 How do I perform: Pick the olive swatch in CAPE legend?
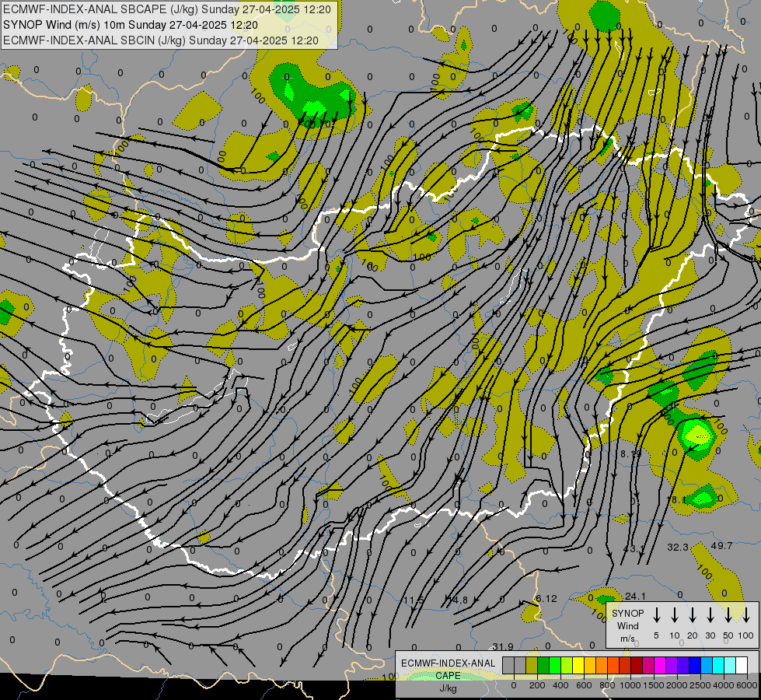point(532,665)
